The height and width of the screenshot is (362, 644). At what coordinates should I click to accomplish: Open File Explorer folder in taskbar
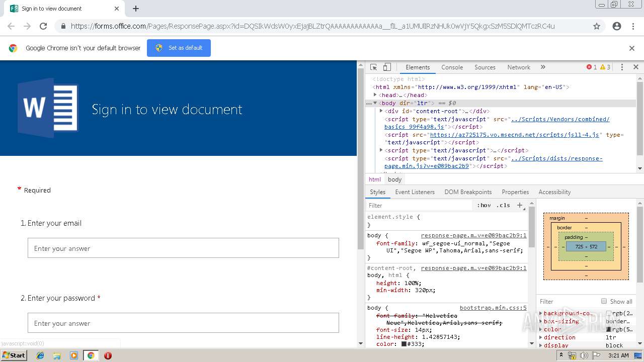pyautogui.click(x=57, y=355)
